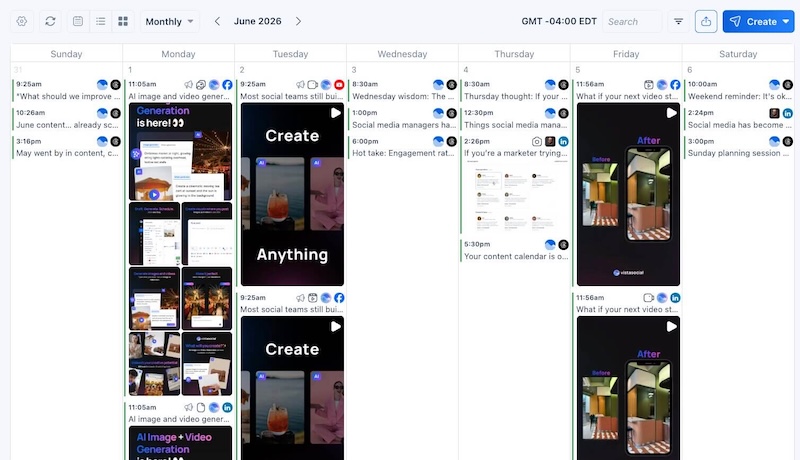Open 'May went by in content' post
The height and width of the screenshot is (460, 800).
[x=68, y=154]
